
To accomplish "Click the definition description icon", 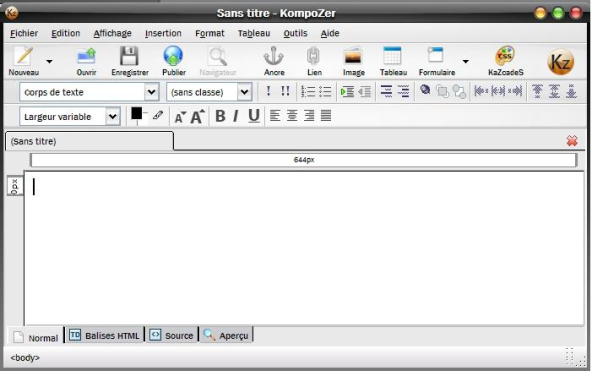I will click(403, 91).
